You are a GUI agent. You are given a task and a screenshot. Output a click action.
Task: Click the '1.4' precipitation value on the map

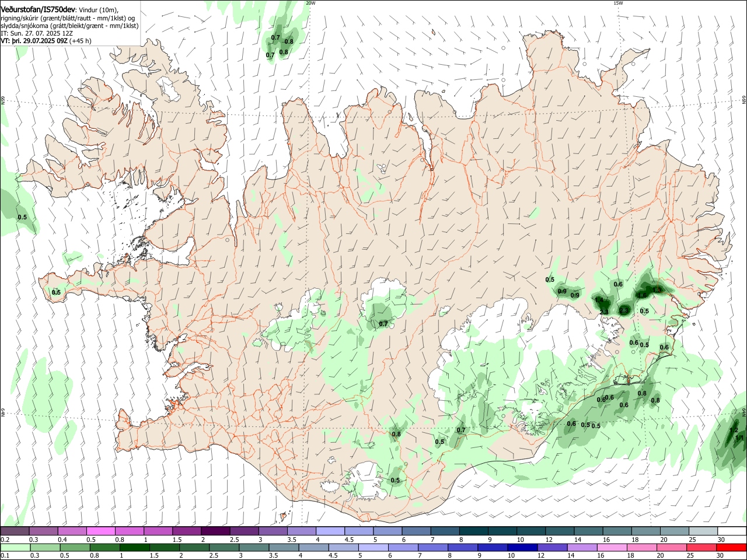[599, 300]
